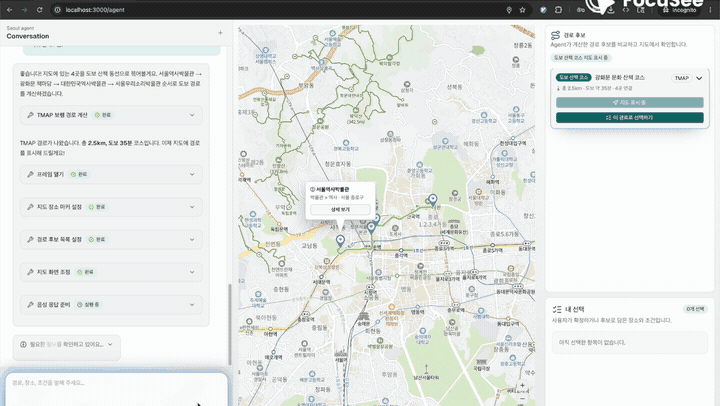Click the conversation panel vertical scrollbar
The height and width of the screenshot is (406, 720).
(x=230, y=324)
